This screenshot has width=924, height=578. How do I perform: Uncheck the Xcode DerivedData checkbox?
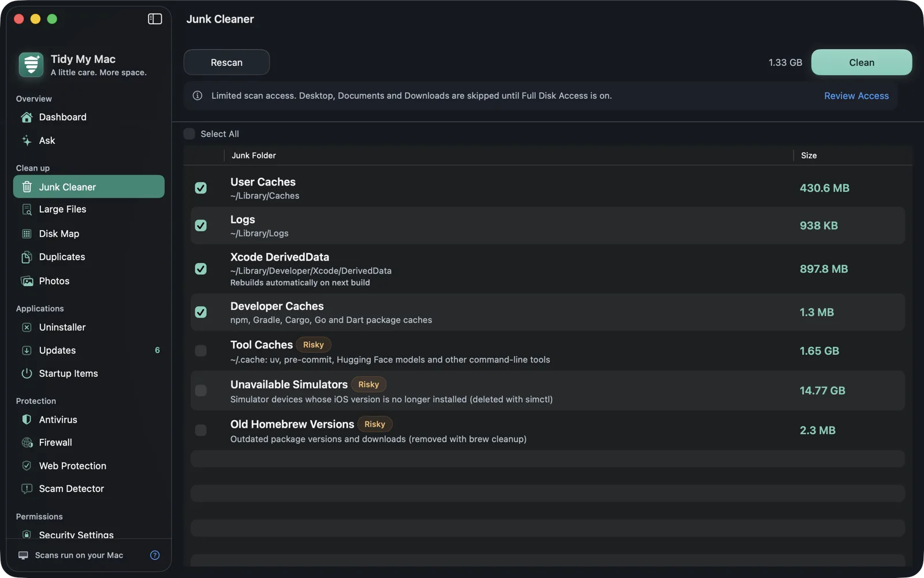click(x=200, y=269)
